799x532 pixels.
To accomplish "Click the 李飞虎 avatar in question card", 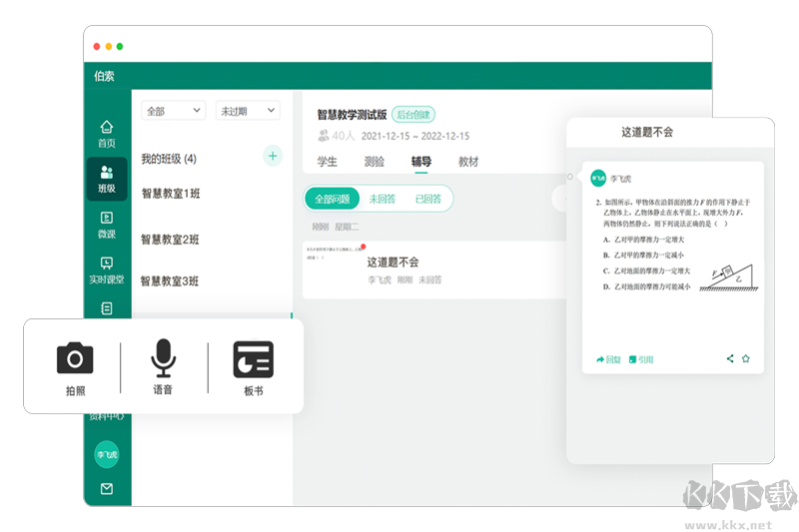I will tap(598, 179).
